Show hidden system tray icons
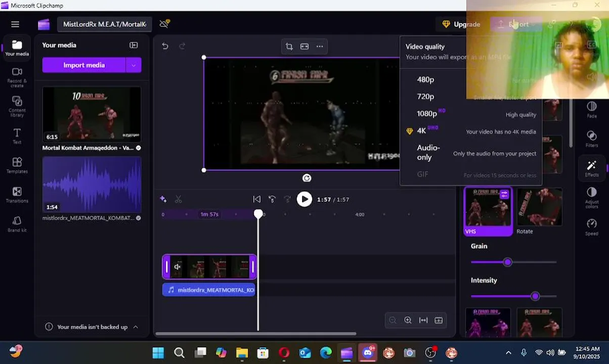609x364 pixels. pos(508,352)
